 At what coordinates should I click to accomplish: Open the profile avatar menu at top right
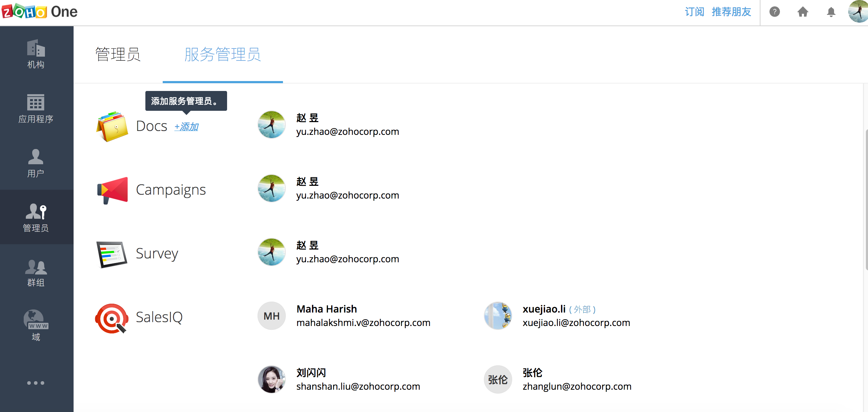(x=858, y=11)
